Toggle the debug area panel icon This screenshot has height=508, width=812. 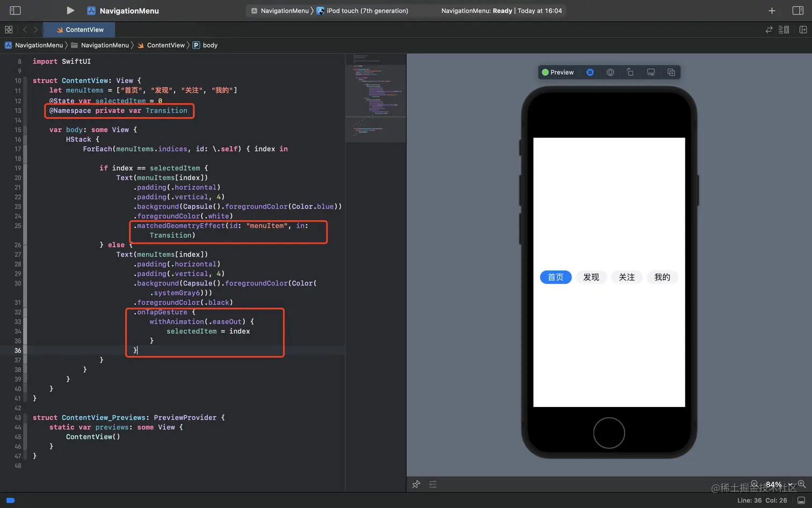[x=801, y=500]
